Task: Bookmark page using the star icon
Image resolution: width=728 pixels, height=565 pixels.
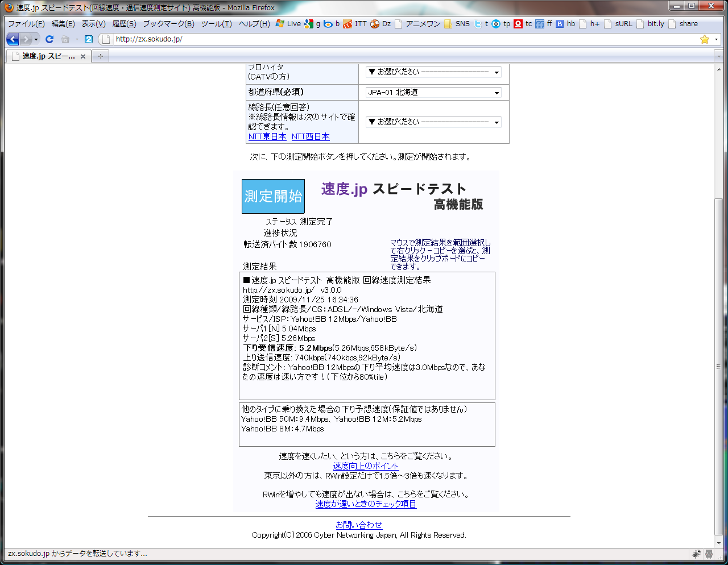Action: pyautogui.click(x=705, y=39)
